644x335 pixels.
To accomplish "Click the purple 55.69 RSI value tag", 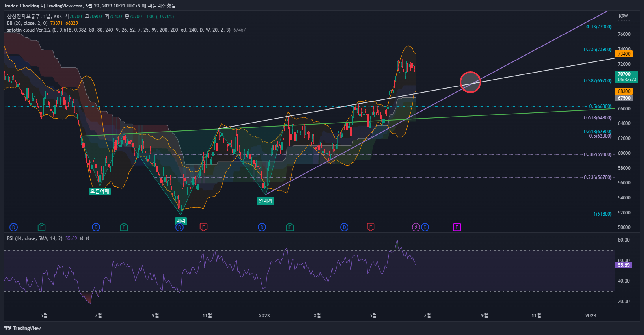I will click(x=624, y=265).
